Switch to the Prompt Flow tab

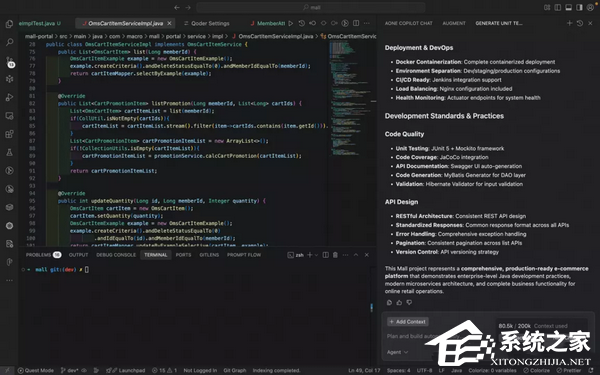[244, 255]
